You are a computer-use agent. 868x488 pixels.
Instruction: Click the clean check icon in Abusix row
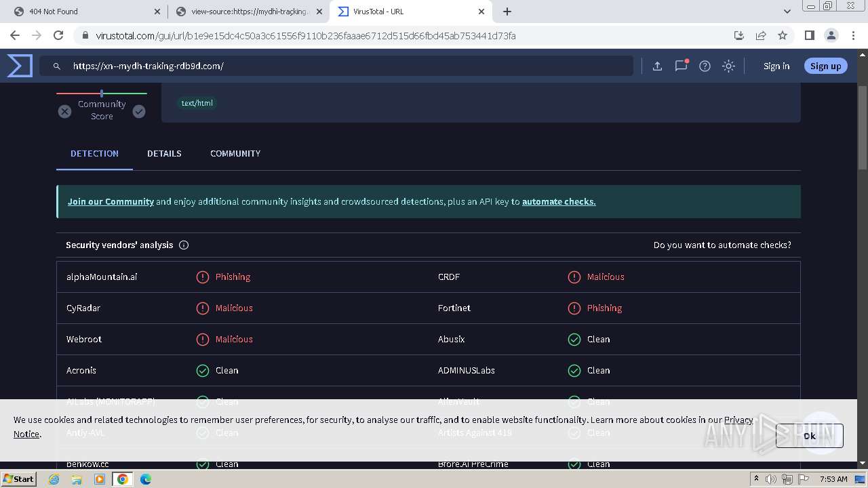click(574, 339)
